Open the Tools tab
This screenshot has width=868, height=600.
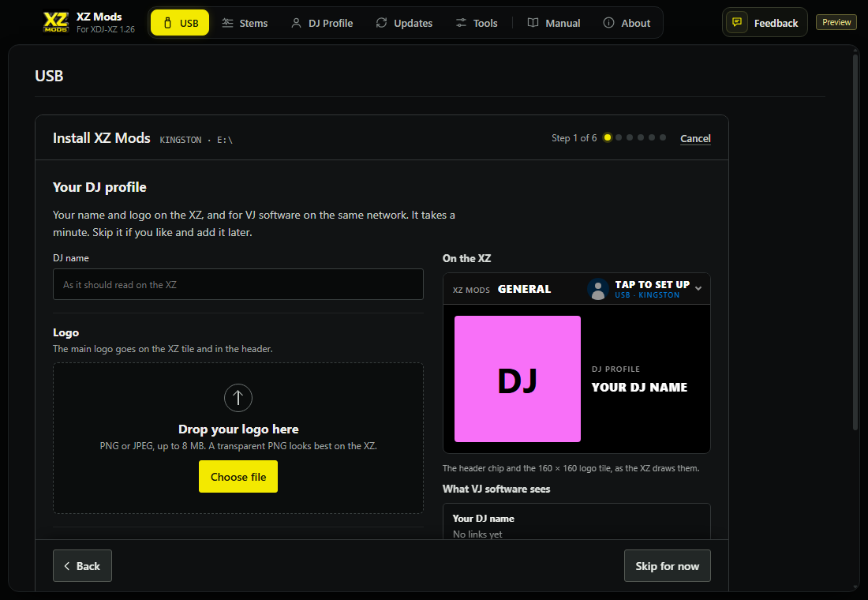pyautogui.click(x=477, y=23)
